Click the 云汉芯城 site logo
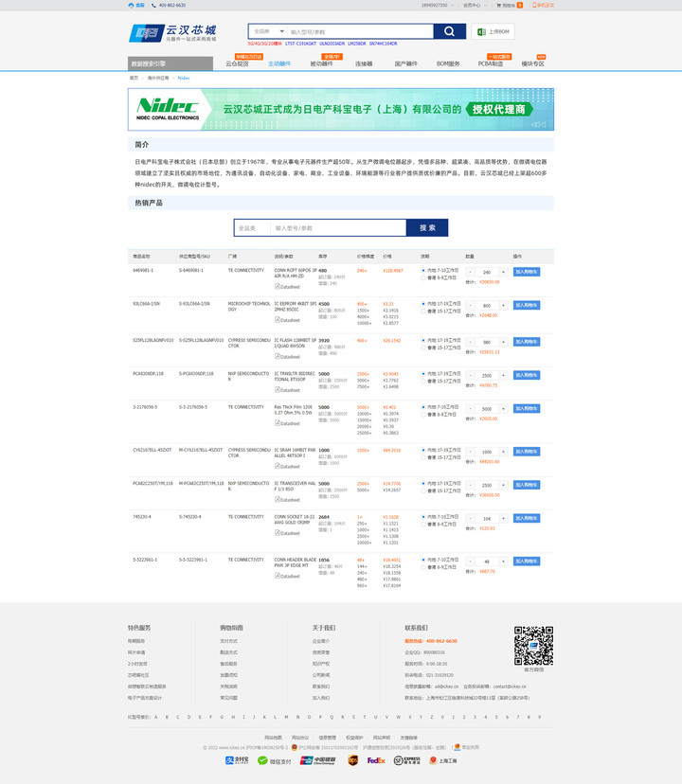This screenshot has height=784, width=682. tap(172, 33)
